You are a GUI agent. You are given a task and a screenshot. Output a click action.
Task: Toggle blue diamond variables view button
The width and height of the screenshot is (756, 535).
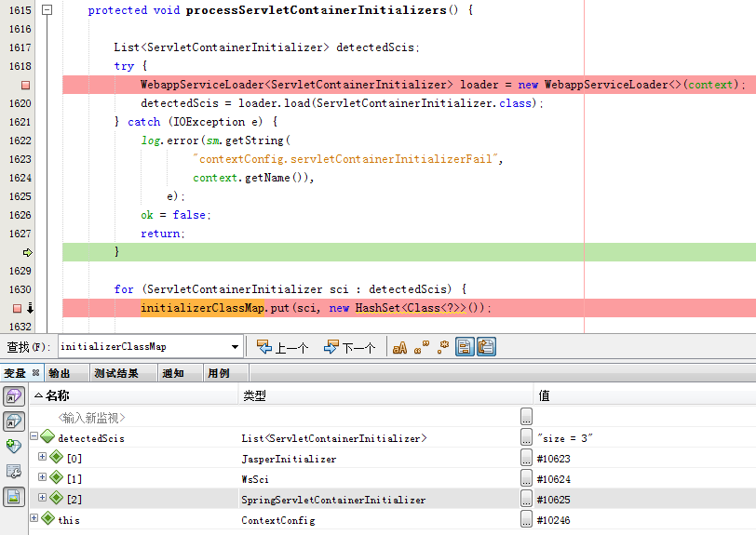(13, 421)
